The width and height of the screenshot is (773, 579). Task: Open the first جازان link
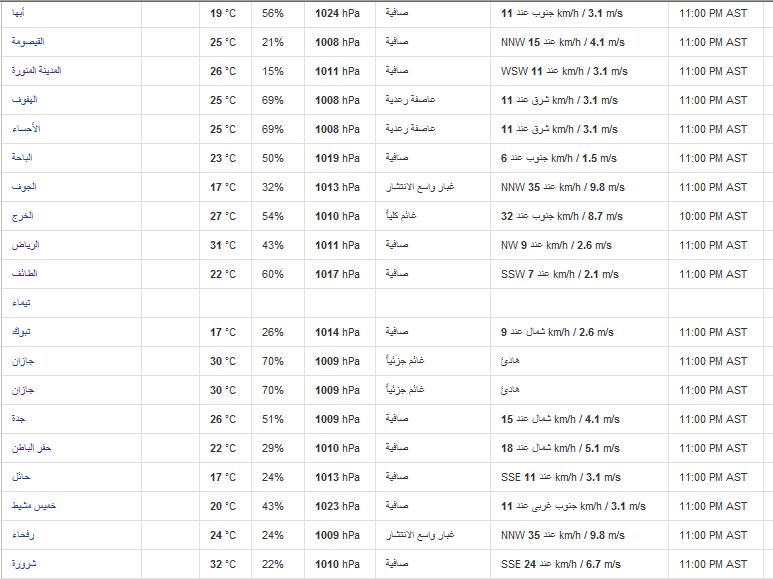[23, 361]
